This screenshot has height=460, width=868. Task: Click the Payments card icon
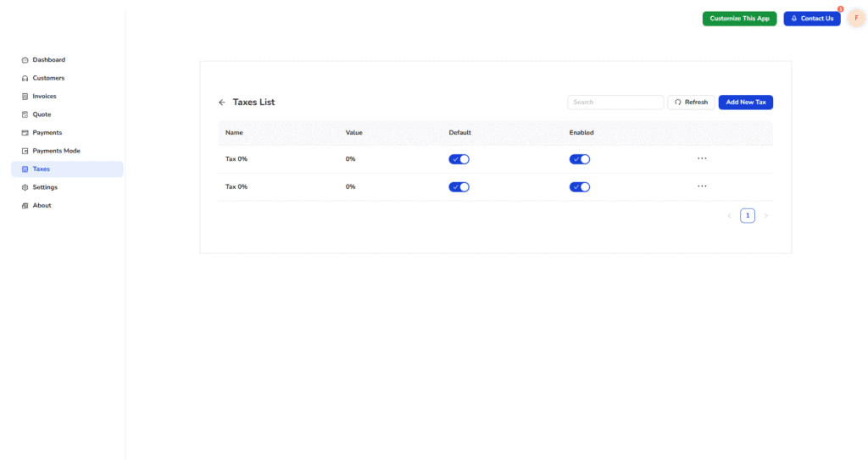click(x=25, y=133)
